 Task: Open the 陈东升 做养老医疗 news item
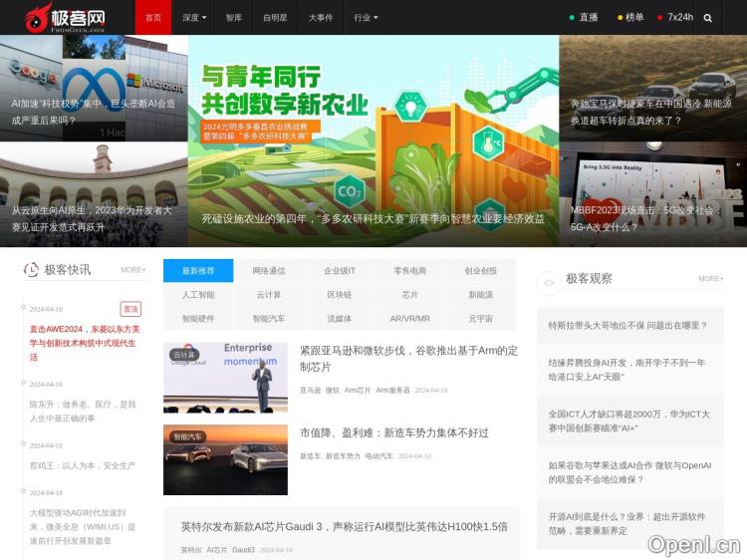point(83,411)
